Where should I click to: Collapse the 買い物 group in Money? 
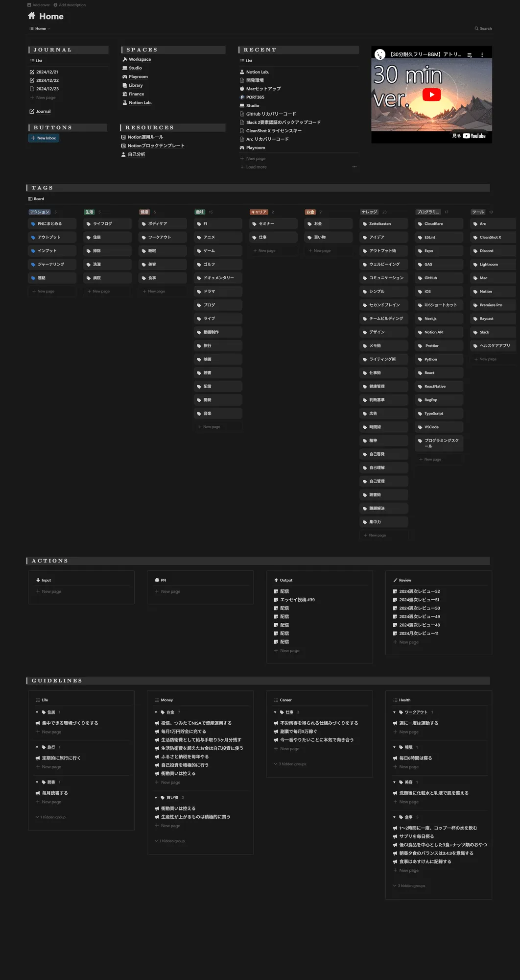(x=156, y=798)
